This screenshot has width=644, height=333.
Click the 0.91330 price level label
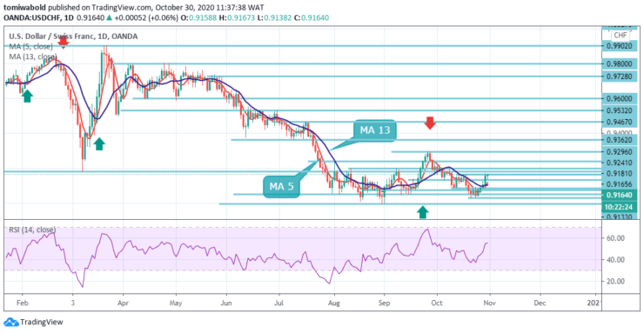click(x=619, y=216)
